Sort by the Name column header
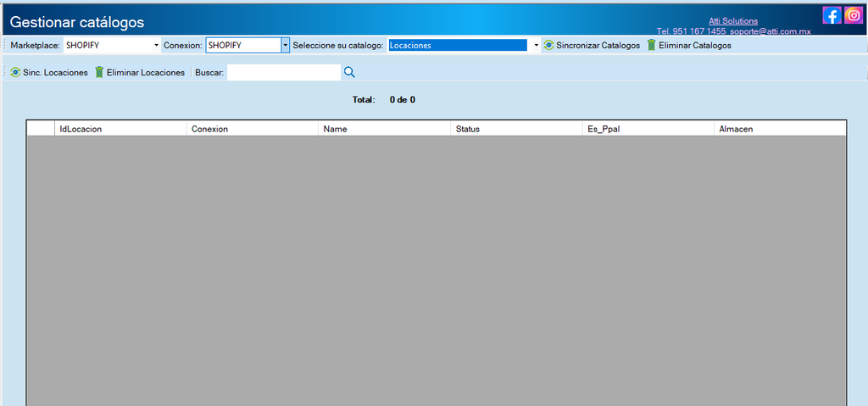The image size is (868, 406). click(x=384, y=129)
